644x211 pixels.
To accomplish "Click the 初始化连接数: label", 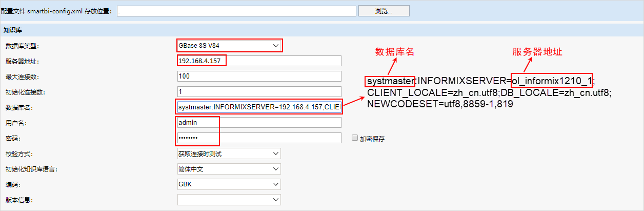I will tap(25, 92).
